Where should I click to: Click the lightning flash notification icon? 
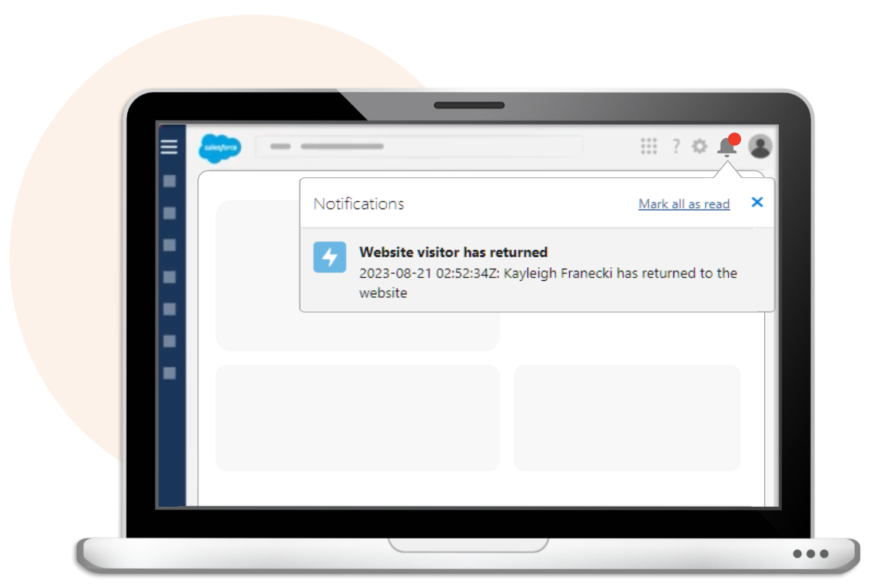pyautogui.click(x=329, y=257)
